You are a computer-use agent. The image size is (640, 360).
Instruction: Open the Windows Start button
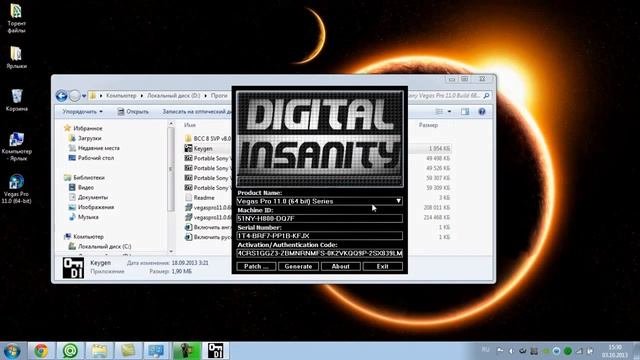[x=12, y=351]
